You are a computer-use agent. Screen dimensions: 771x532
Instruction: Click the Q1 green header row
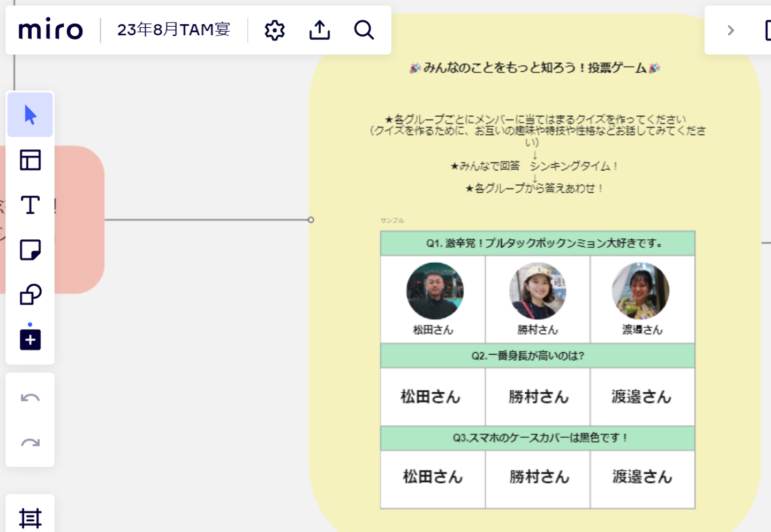(x=538, y=244)
